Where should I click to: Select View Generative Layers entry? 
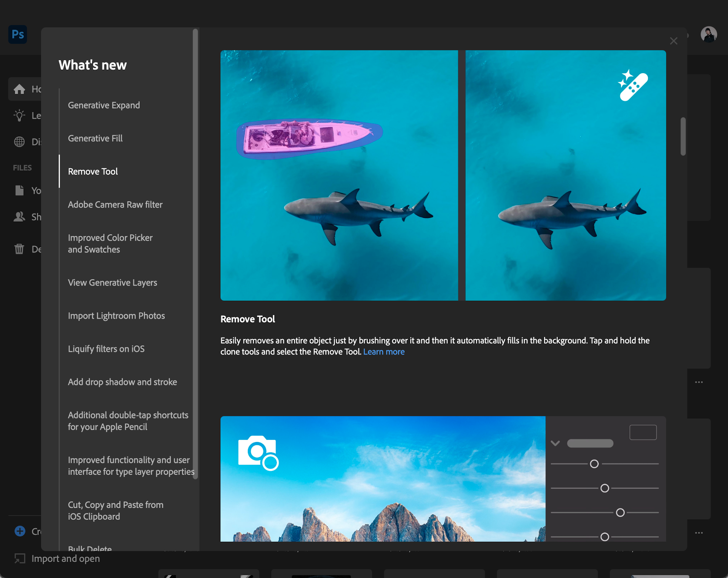(112, 283)
